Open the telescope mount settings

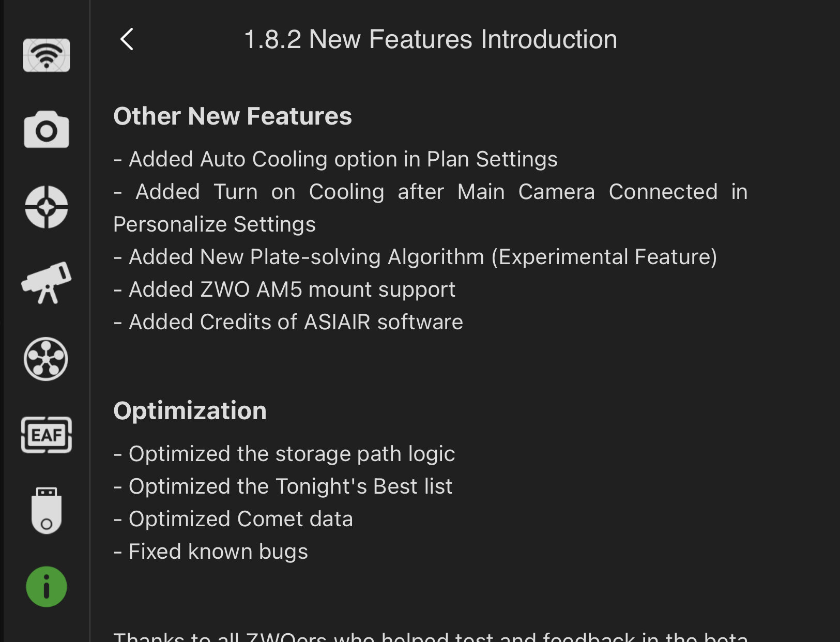tap(47, 283)
